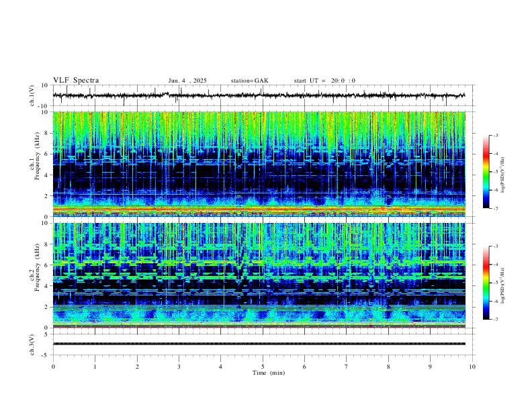The height and width of the screenshot is (411, 532).
Task: Click the "start UT = 20:0 :0" text
Action: [x=324, y=81]
